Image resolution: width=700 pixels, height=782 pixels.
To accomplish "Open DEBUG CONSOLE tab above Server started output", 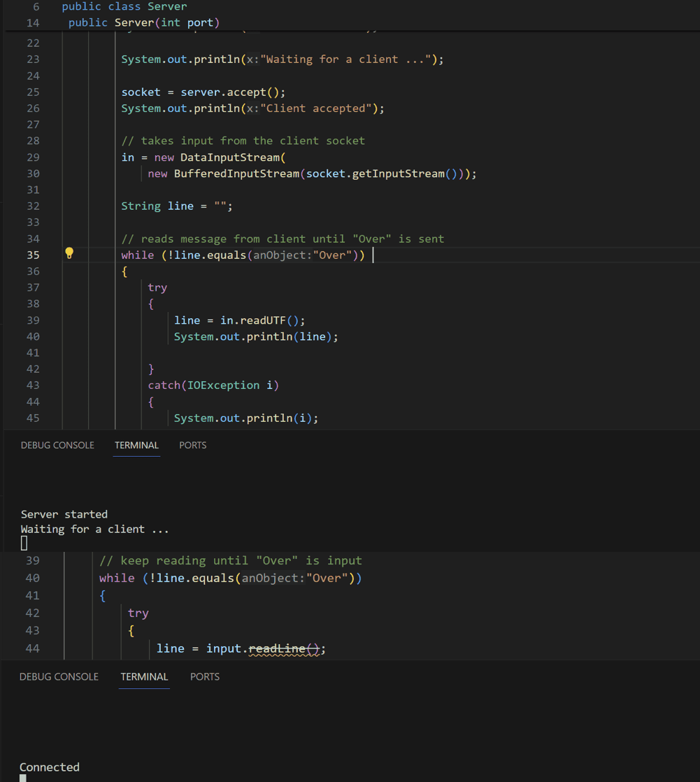I will click(x=57, y=445).
